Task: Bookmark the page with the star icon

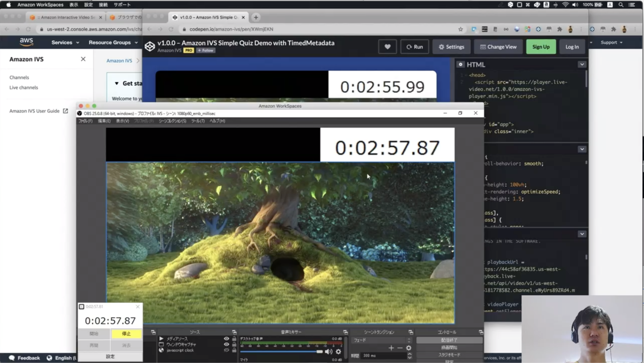Action: pyautogui.click(x=460, y=29)
